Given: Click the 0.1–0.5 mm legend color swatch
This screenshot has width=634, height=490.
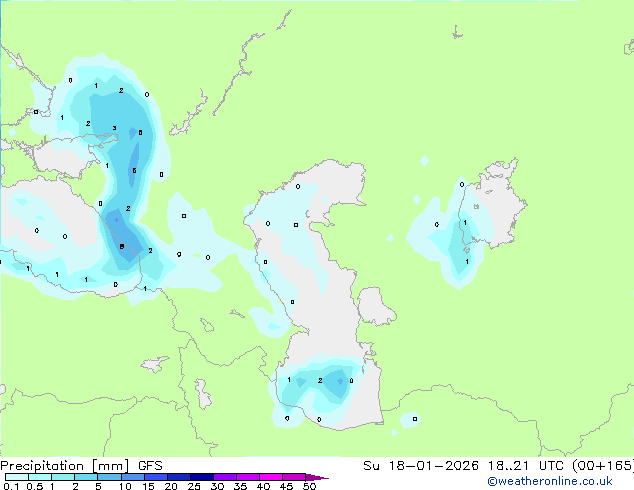Looking at the screenshot, I should (17, 477).
